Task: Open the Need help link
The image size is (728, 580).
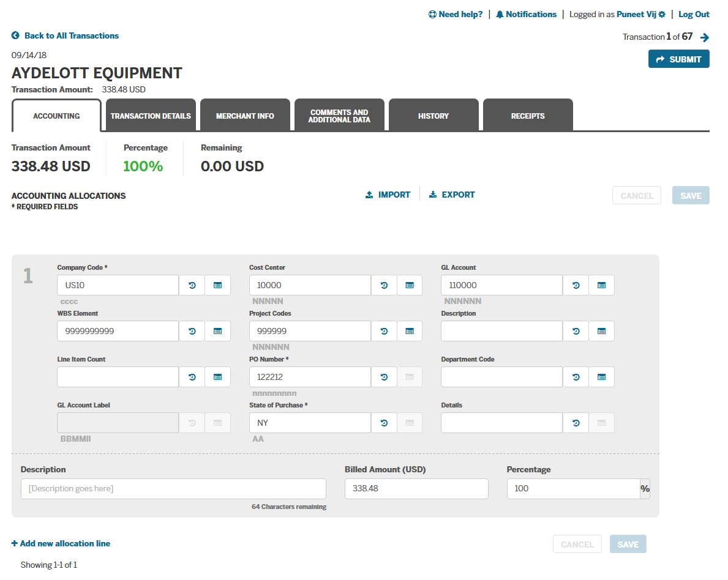Action: point(456,15)
